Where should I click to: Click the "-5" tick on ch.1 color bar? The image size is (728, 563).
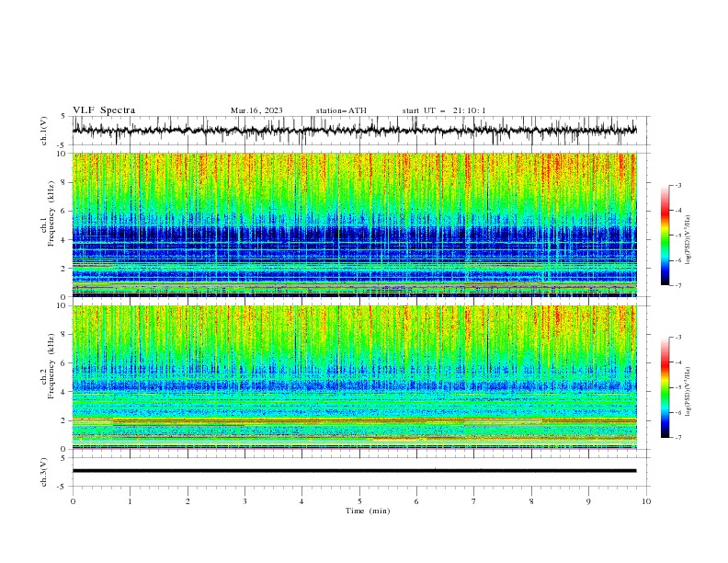(x=677, y=236)
